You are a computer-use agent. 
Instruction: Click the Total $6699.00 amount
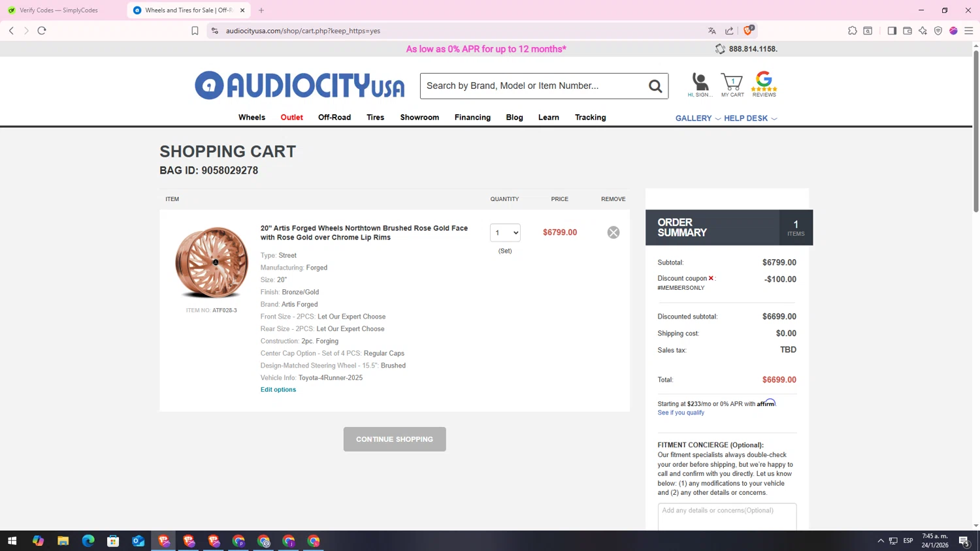[779, 380]
